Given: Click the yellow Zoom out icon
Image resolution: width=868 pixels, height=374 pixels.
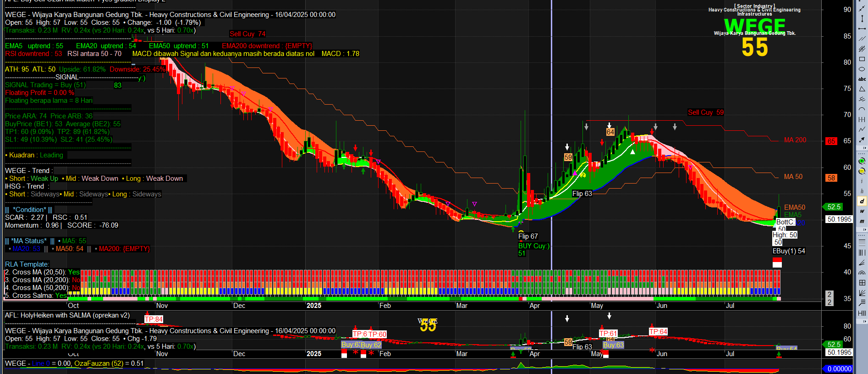Looking at the screenshot, I should coord(862,171).
